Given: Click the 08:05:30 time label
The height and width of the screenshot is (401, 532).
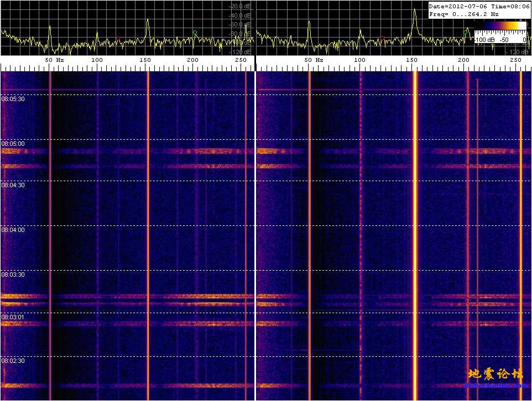Looking at the screenshot, I should click(x=13, y=99).
